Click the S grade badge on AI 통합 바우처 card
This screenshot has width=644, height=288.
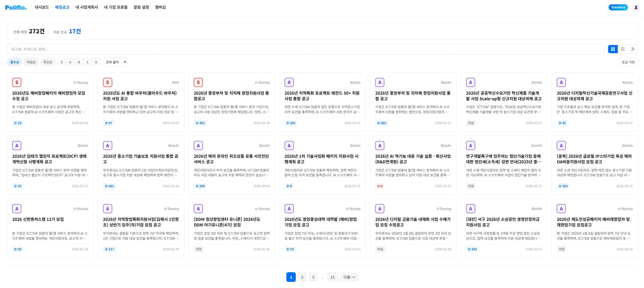point(107,82)
